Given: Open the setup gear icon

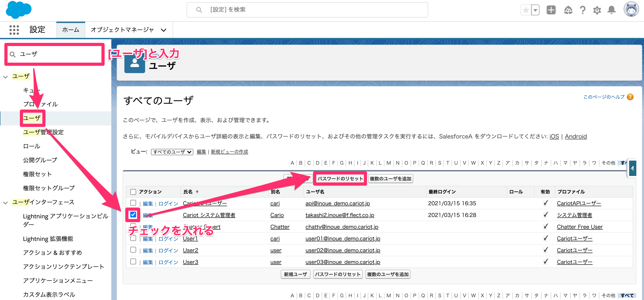Looking at the screenshot, I should 597,10.
